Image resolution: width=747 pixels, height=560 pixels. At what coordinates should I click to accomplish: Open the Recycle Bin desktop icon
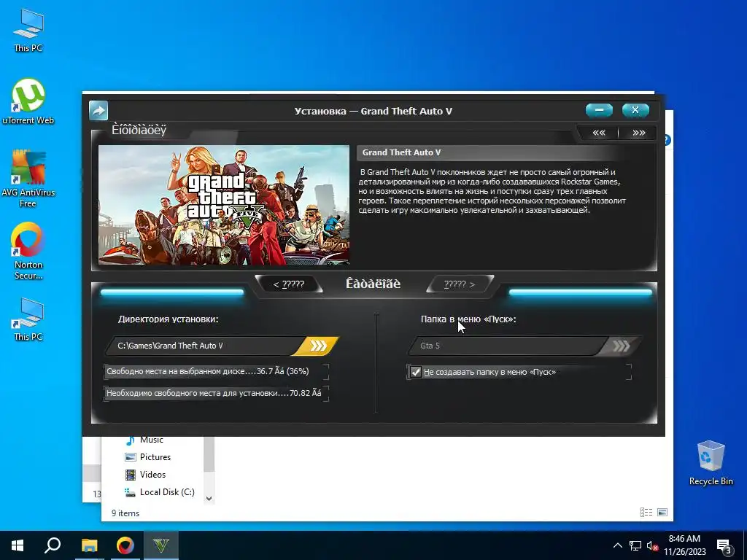tap(711, 463)
